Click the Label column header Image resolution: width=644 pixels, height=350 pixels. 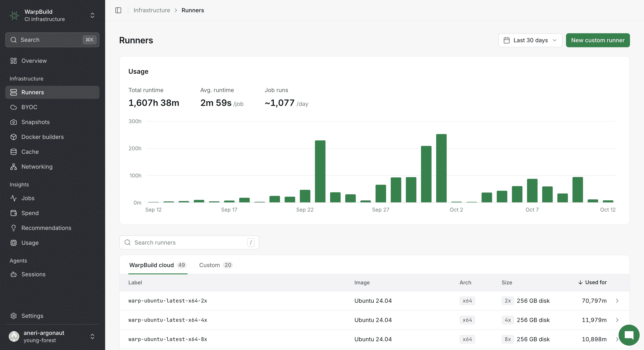(x=135, y=282)
